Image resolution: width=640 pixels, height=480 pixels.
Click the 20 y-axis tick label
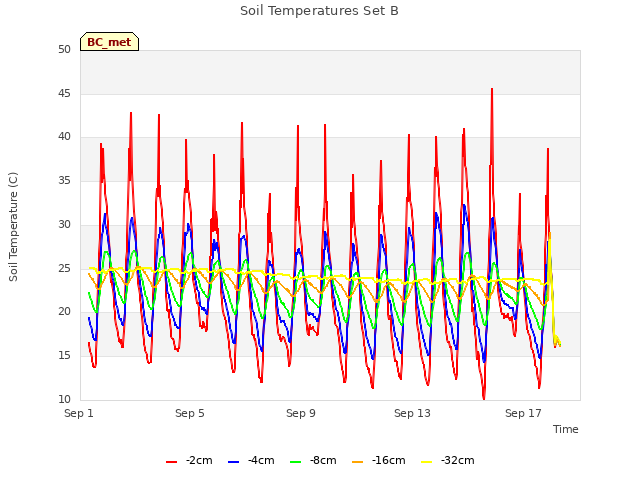[x=64, y=311]
